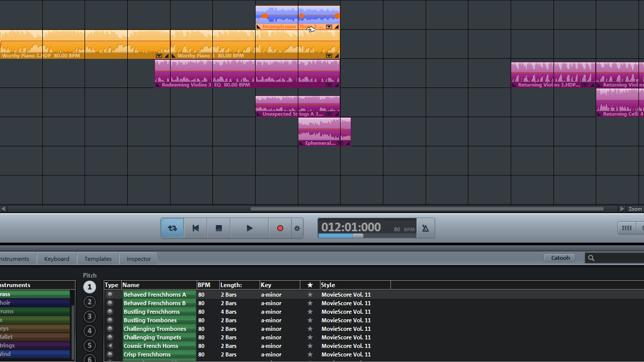Screen dimensions: 644x362
Task: Click the magnifier icon in the search field
Action: (x=591, y=257)
